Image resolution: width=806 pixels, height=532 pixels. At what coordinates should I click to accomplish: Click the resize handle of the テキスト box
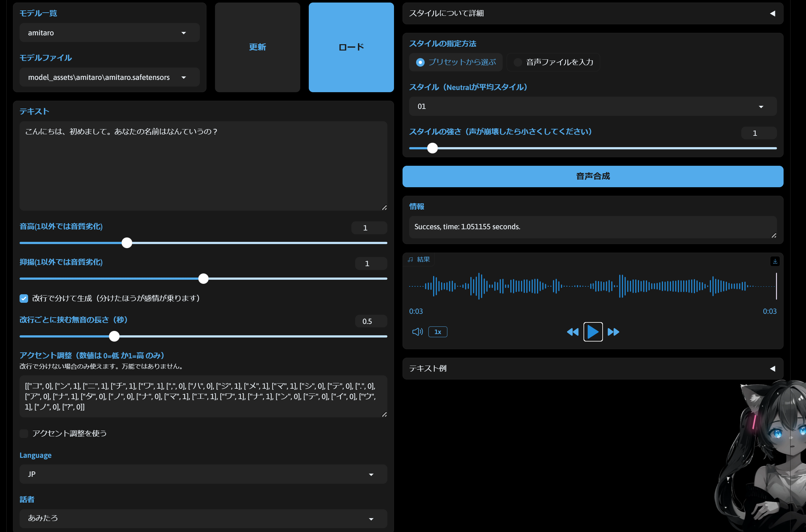[x=384, y=207]
